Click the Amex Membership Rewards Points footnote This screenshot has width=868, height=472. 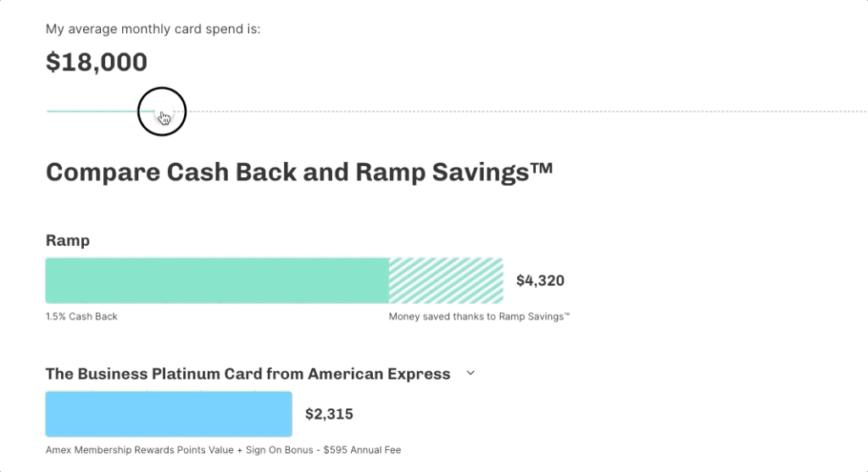(x=223, y=450)
